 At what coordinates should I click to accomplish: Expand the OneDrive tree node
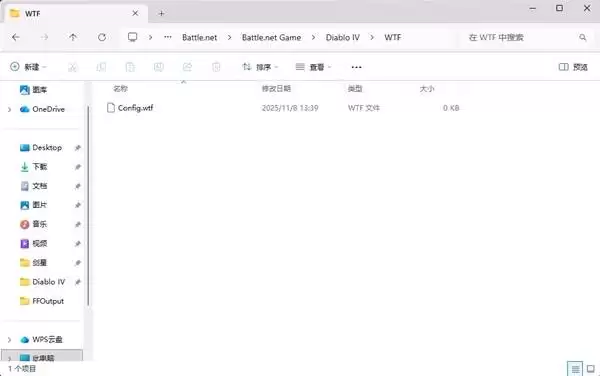click(10, 109)
